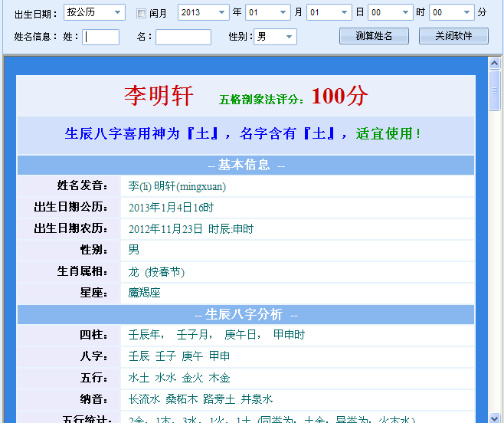Click the 名 given name input field
The image size is (504, 423).
pos(183,37)
